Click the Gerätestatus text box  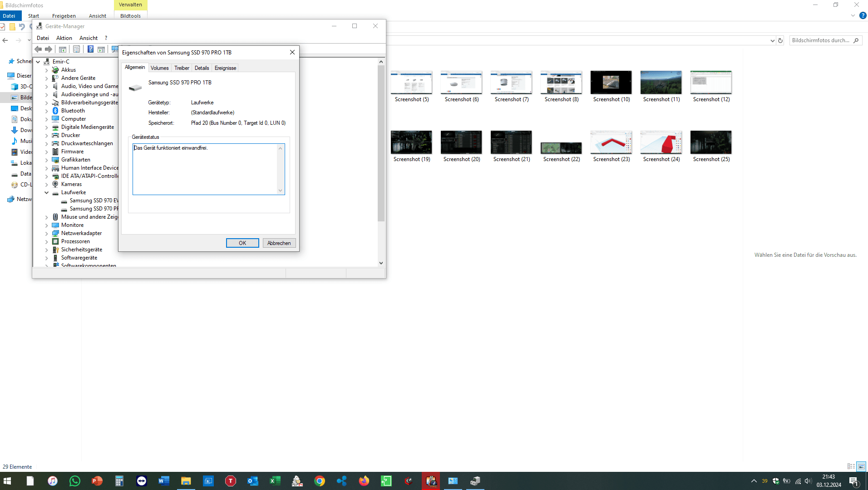pos(209,169)
